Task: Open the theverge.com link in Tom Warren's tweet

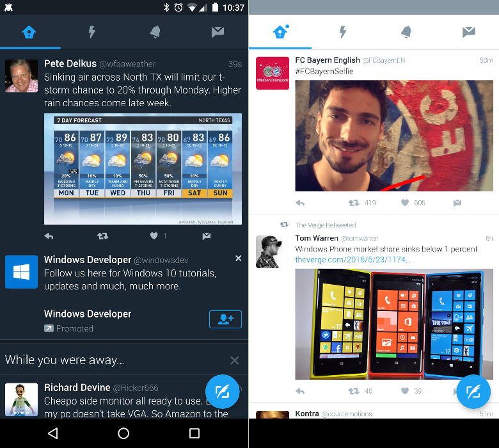Action: tap(352, 260)
